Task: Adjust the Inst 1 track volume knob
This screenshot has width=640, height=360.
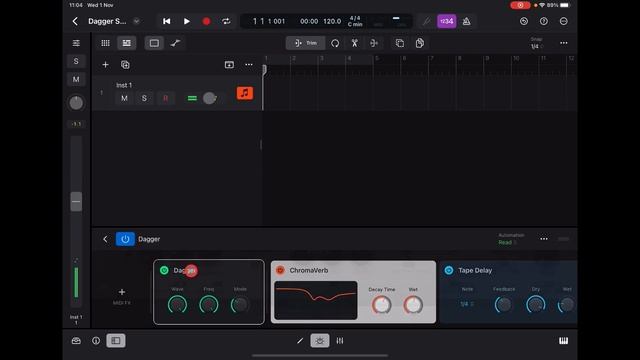Action: coord(209,98)
